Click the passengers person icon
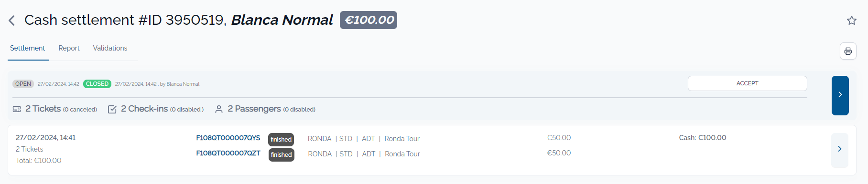The image size is (868, 184). pos(219,109)
